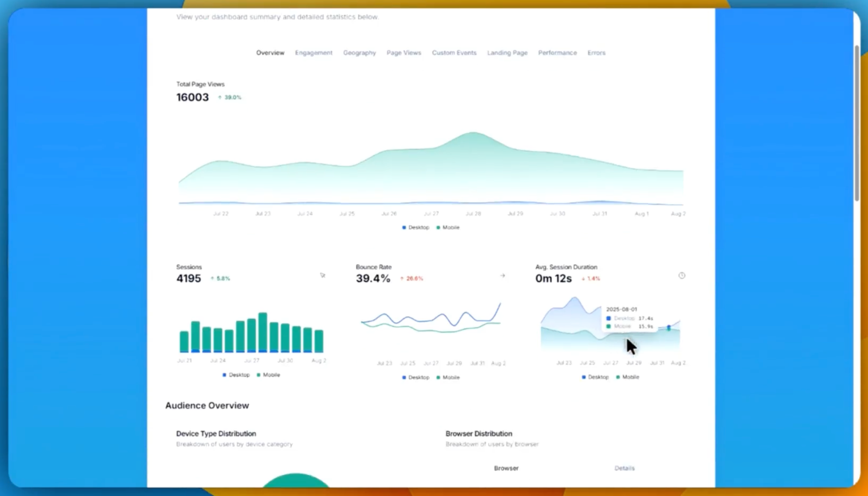
Task: Open the Errors tab
Action: (x=596, y=53)
